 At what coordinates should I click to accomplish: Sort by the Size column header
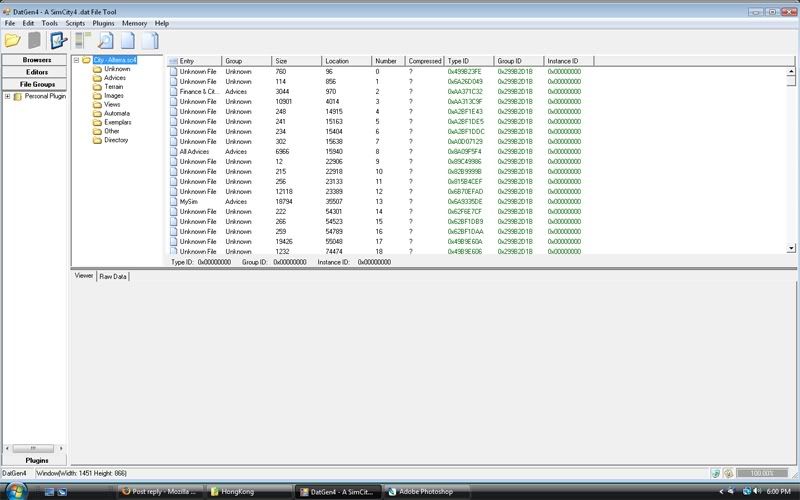pyautogui.click(x=296, y=61)
